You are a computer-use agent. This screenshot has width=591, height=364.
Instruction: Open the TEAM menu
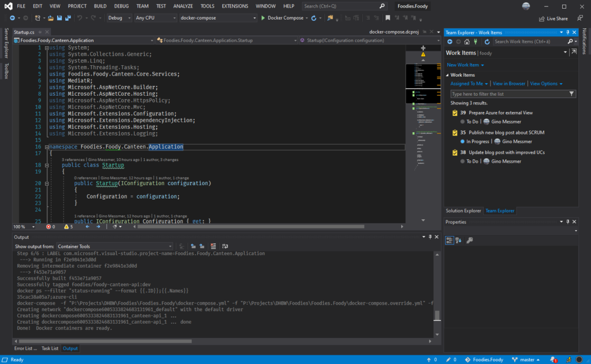pyautogui.click(x=142, y=6)
